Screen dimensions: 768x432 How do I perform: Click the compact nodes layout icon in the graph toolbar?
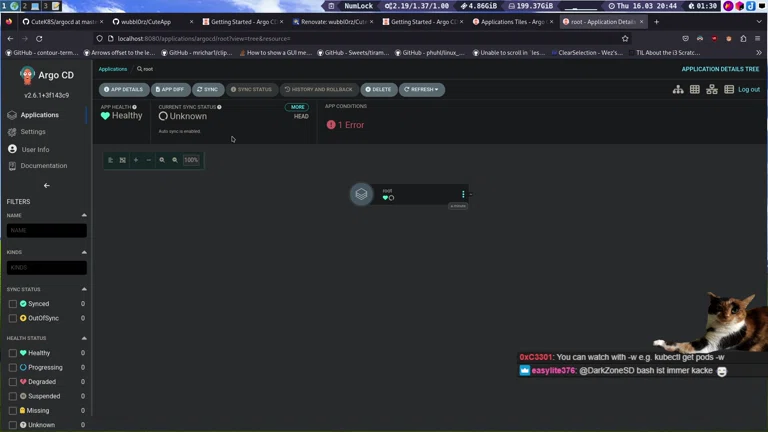(x=110, y=160)
